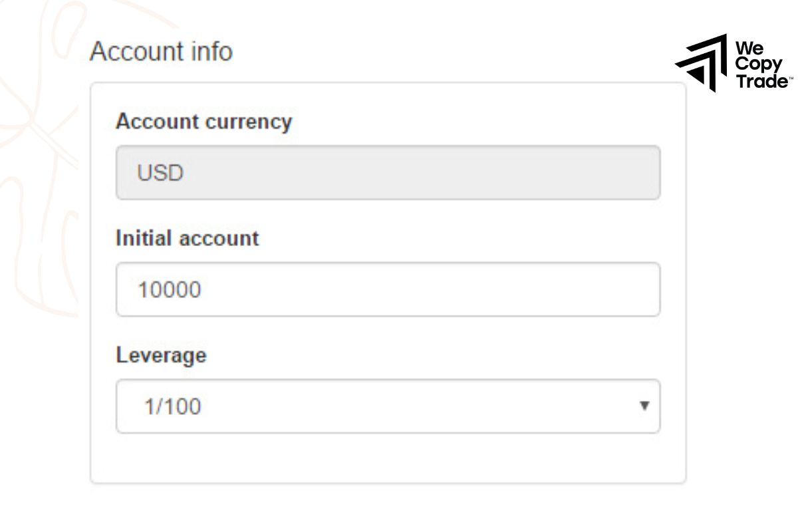Click the word "Copy" in the logo
Viewport: 798px width, 532px height.
pos(758,65)
